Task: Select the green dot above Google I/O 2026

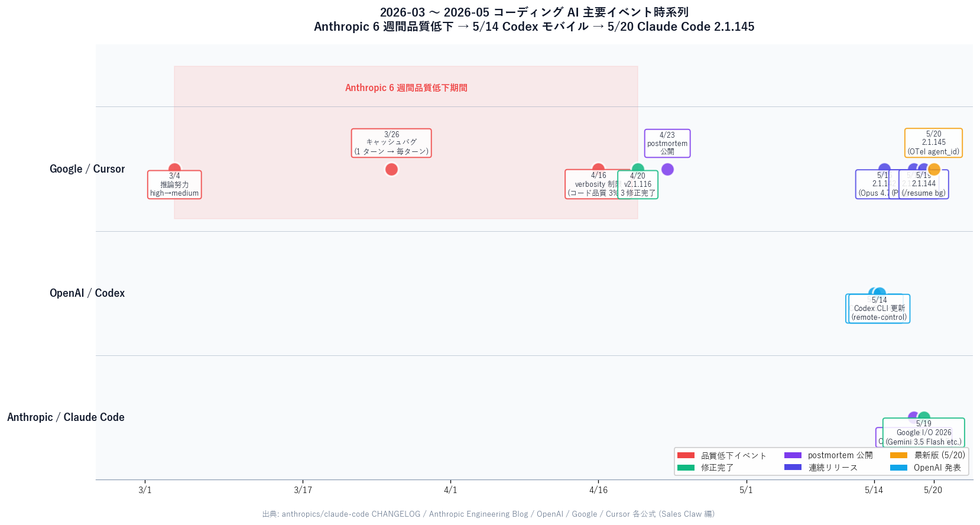Action: click(924, 417)
